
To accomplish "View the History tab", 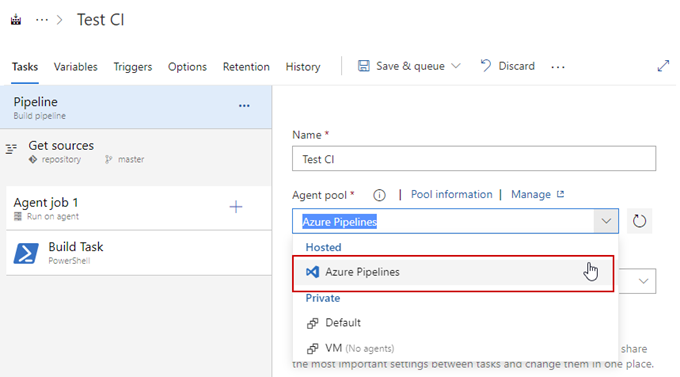I will click(x=303, y=67).
